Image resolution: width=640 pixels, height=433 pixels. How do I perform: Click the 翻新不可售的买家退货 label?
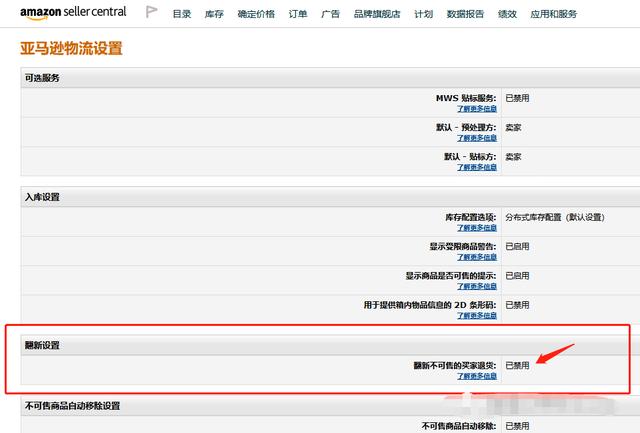click(455, 365)
